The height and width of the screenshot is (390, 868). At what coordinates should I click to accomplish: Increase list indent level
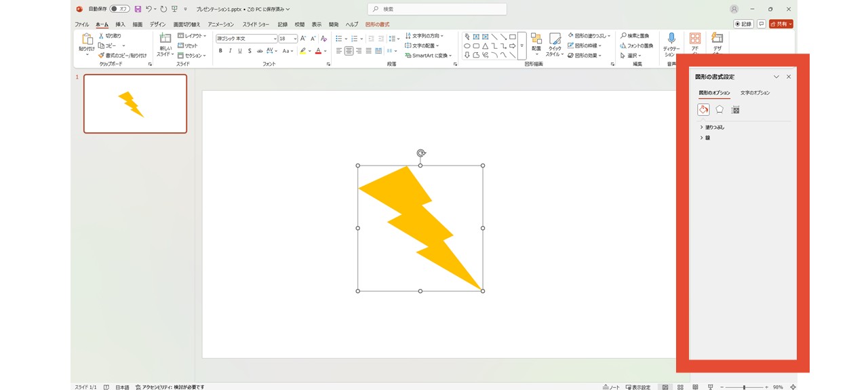[381, 39]
